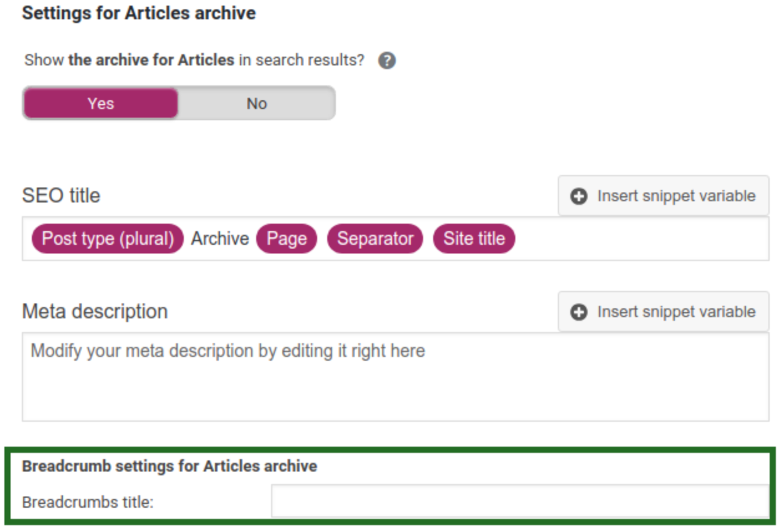Image resolution: width=779 pixels, height=532 pixels.
Task: Select the Separator snippet variable pill
Action: point(375,238)
